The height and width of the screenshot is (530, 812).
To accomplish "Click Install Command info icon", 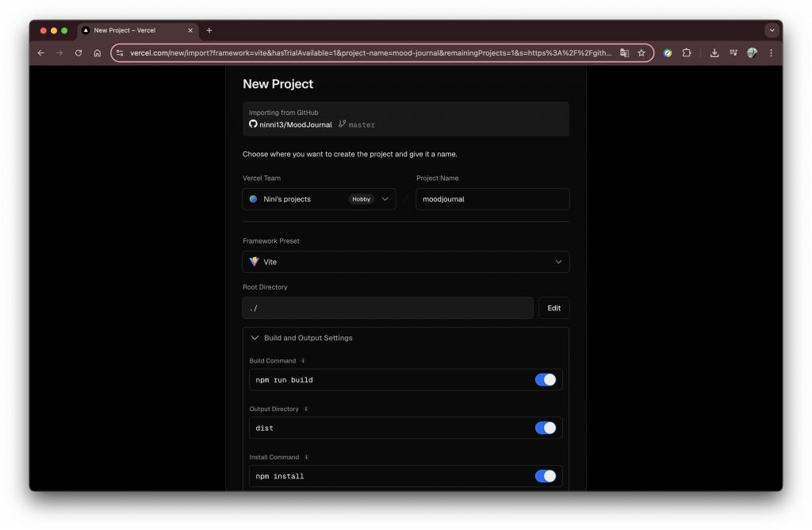I will tap(306, 457).
